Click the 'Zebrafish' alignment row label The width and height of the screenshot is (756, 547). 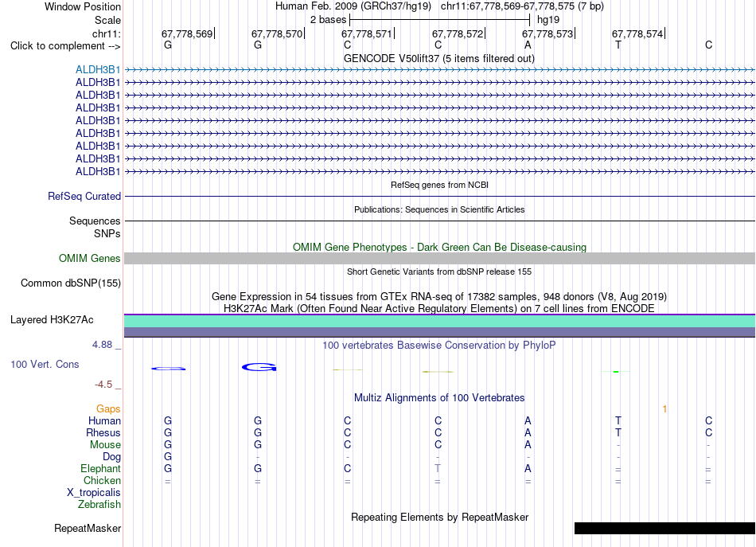tap(99, 504)
